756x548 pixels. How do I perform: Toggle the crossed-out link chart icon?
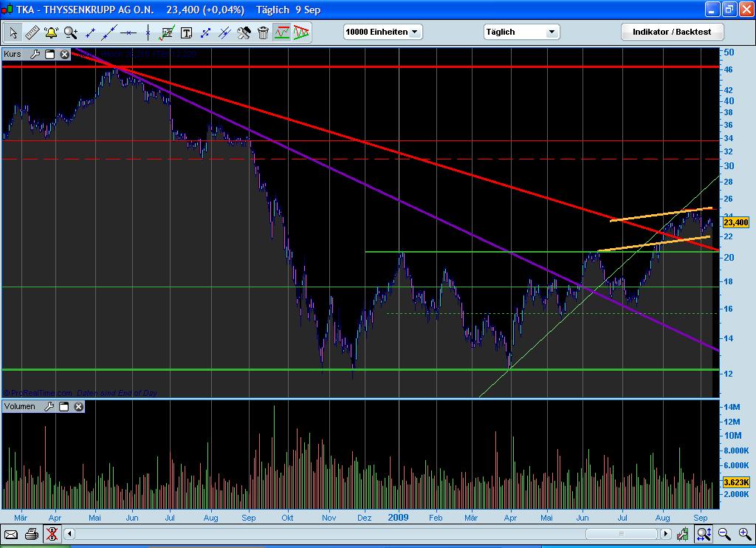pos(52,534)
